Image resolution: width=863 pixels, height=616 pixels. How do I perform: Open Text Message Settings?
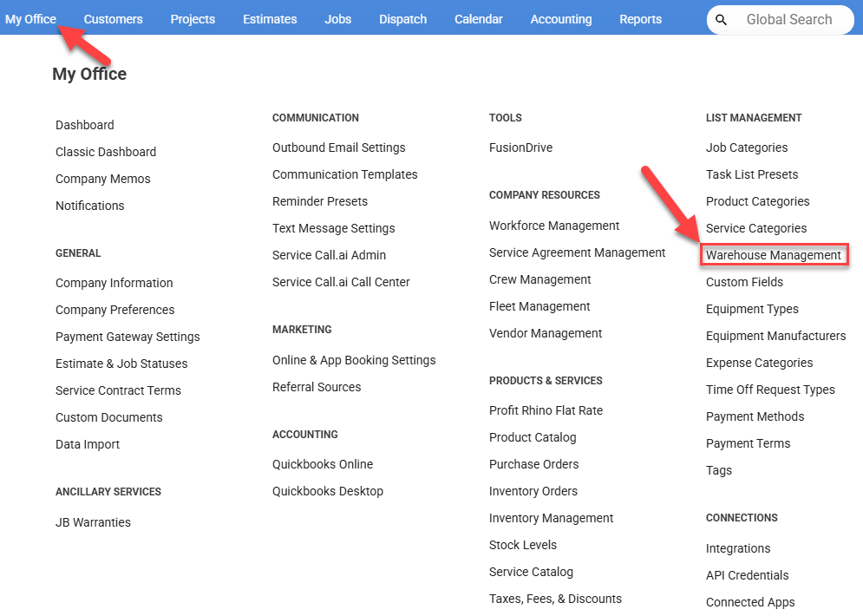(x=334, y=228)
